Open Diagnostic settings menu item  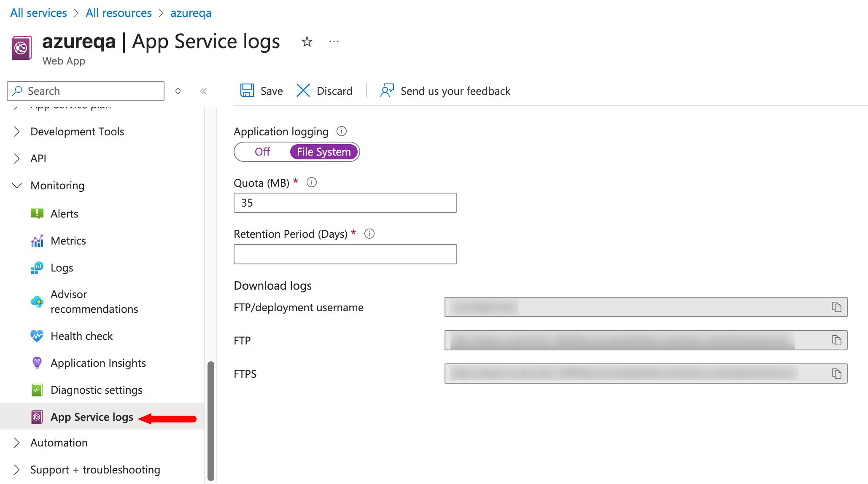tap(96, 390)
